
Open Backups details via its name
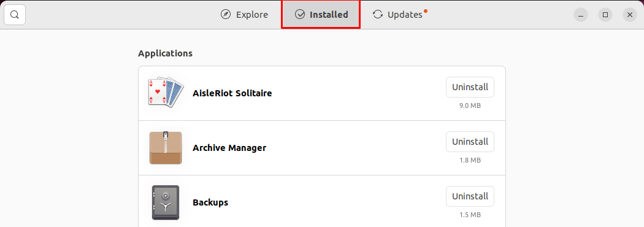210,202
